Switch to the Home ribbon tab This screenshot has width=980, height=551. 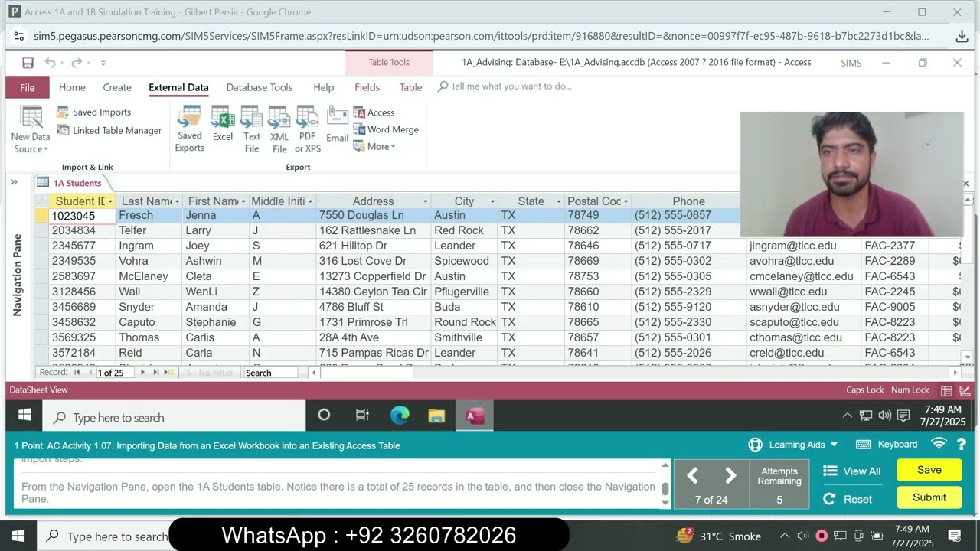(72, 87)
